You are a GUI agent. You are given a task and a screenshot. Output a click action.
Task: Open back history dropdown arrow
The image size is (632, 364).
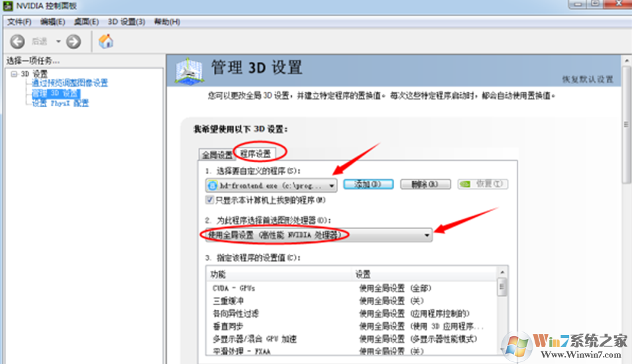[58, 42]
